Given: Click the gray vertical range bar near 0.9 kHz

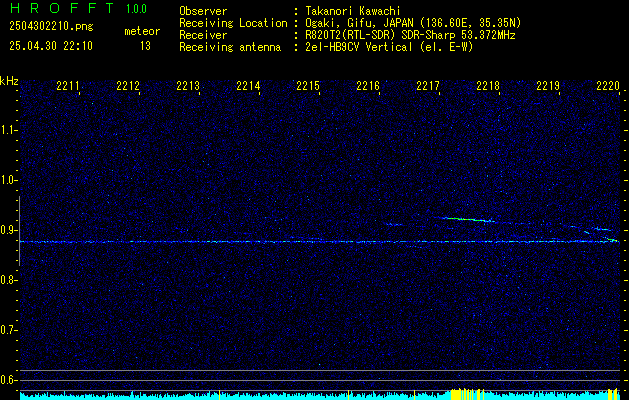Looking at the screenshot, I should pos(19,231).
